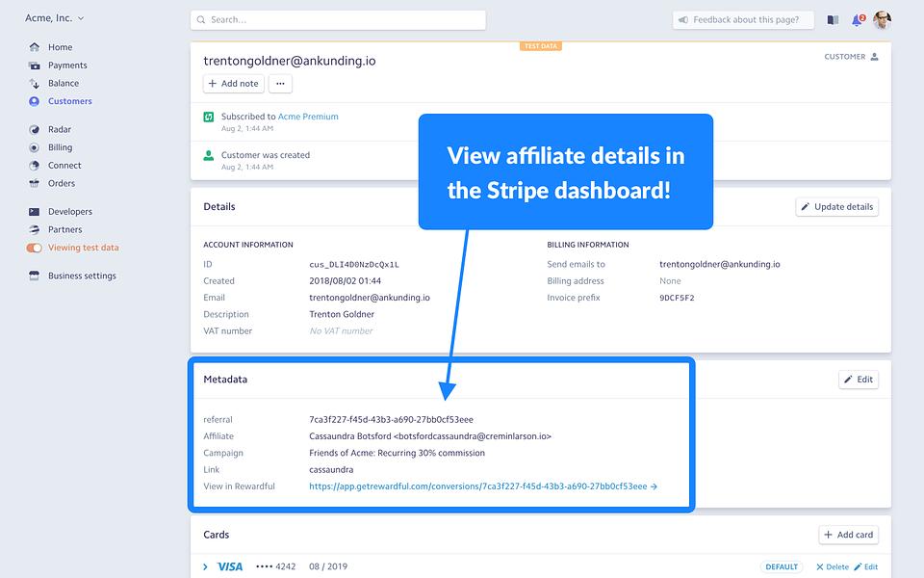
Task: Open the View in Rewardful conversions link
Action: click(x=483, y=486)
